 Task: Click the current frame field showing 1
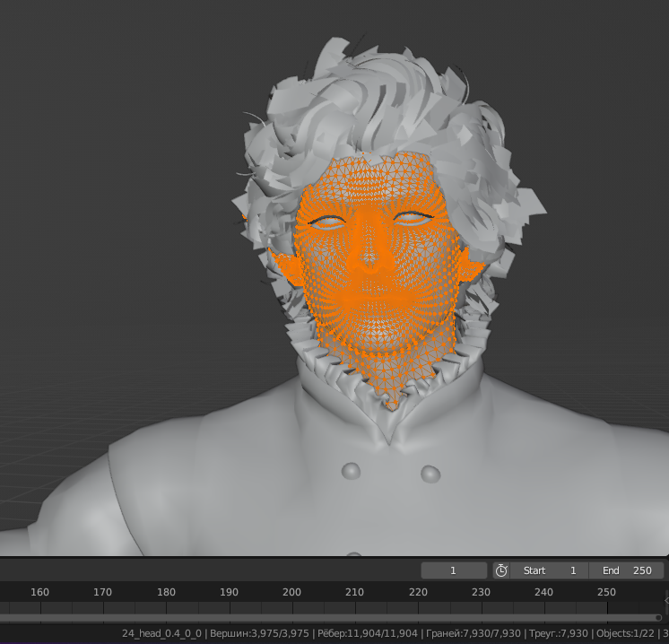pyautogui.click(x=454, y=570)
